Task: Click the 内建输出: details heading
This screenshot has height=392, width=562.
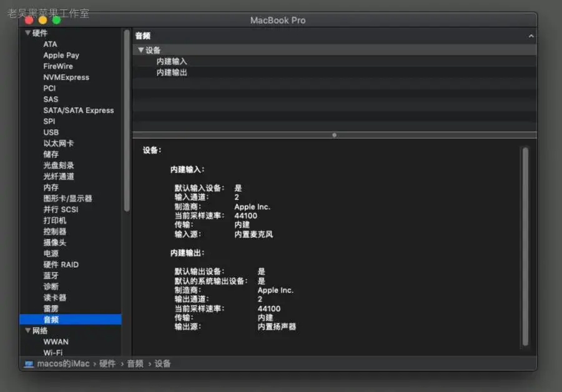Action: [x=187, y=253]
